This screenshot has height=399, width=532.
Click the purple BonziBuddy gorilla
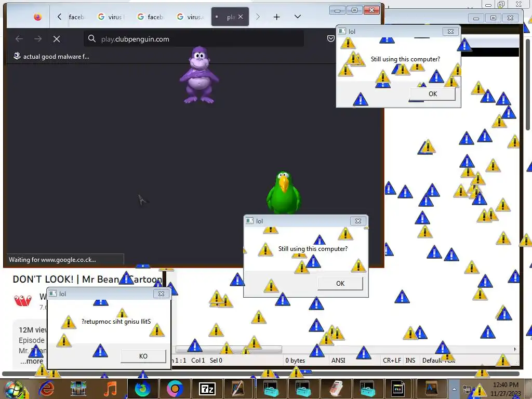[x=199, y=75]
